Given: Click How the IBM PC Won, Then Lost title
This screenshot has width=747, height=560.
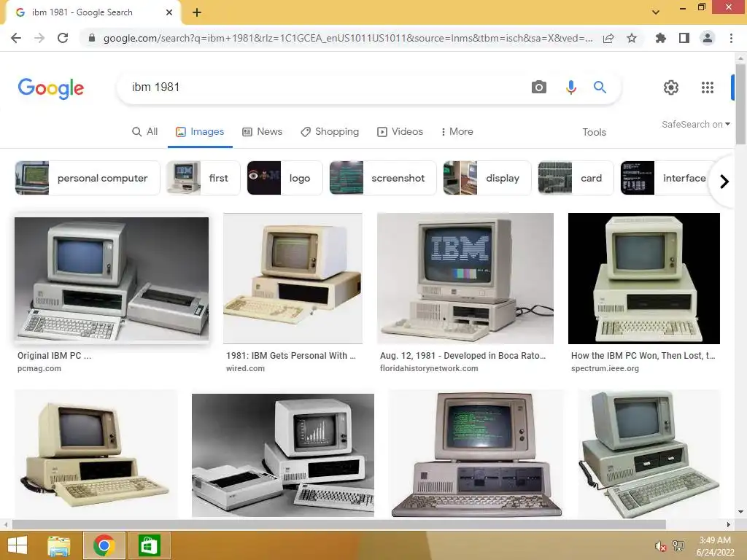Looking at the screenshot, I should [x=643, y=356].
